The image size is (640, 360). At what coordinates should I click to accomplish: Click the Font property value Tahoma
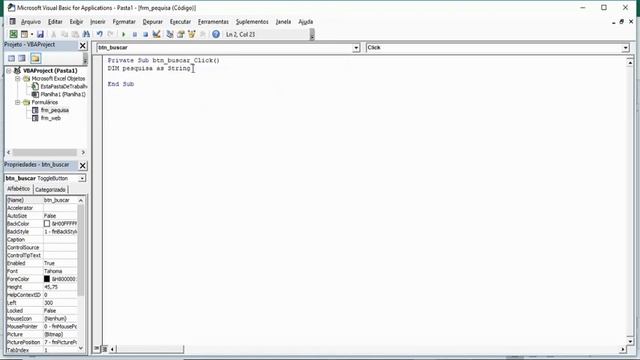coord(60,271)
